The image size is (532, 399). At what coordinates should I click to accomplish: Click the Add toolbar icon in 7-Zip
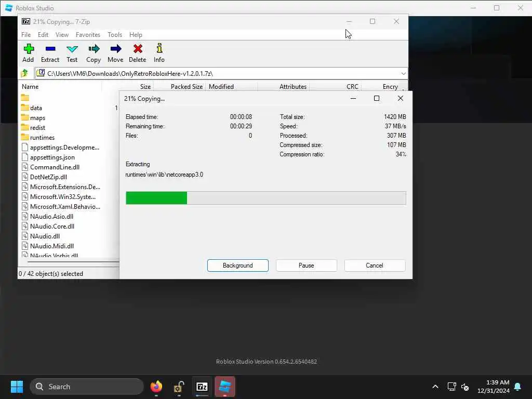[28, 53]
